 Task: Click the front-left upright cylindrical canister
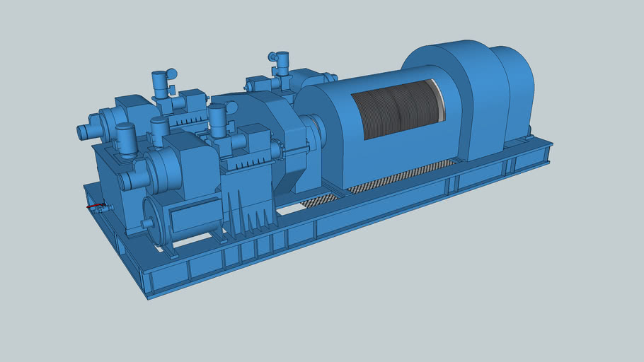[x=125, y=140]
